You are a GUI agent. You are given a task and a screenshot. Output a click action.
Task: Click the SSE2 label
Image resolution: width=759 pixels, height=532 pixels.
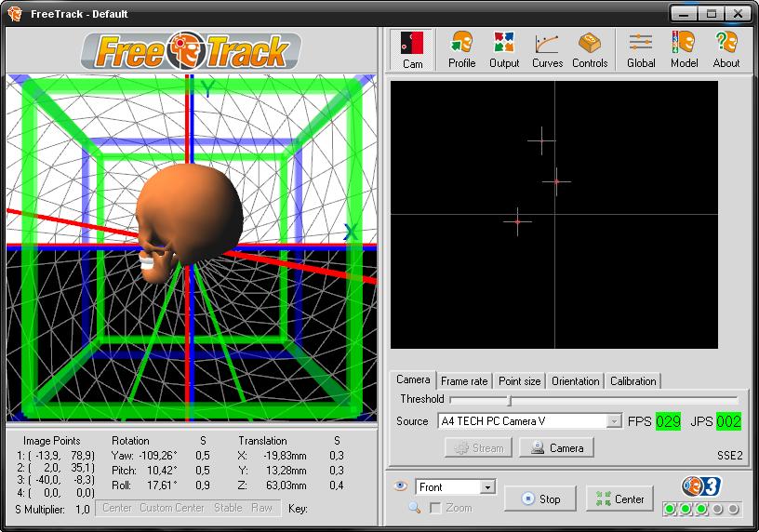point(729,455)
